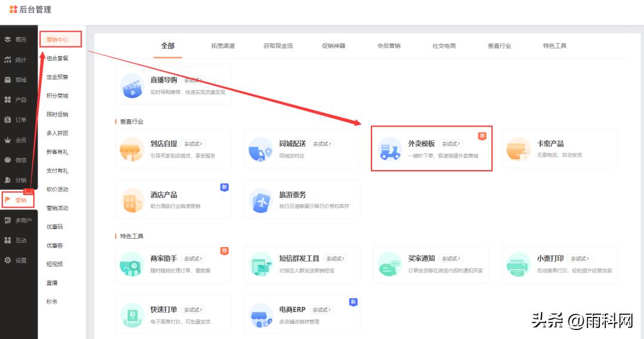The height and width of the screenshot is (339, 644).
Task: Switch to the 垂直行业 tab
Action: [500, 45]
